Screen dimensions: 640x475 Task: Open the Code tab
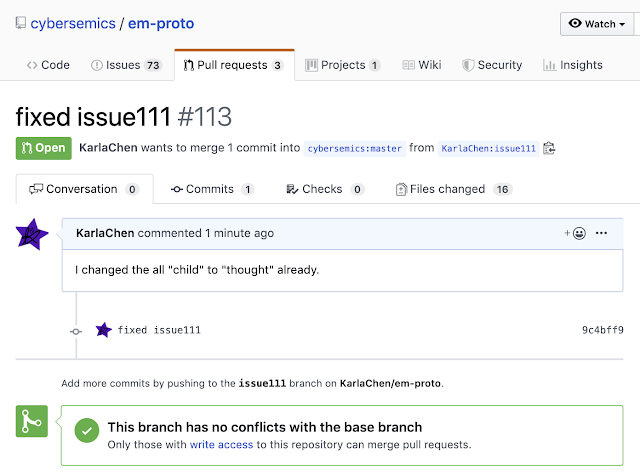47,65
